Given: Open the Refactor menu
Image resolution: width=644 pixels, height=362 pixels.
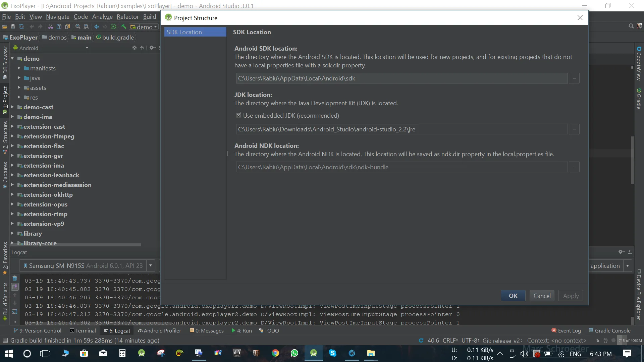Looking at the screenshot, I should (127, 17).
